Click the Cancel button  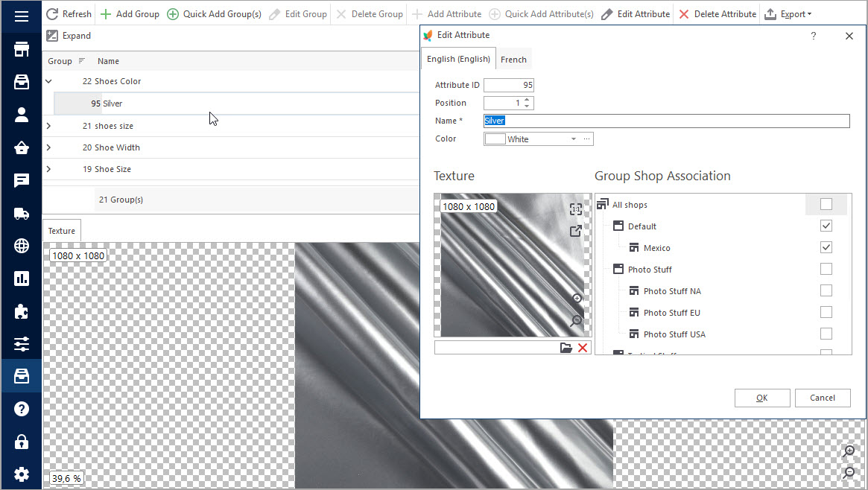click(x=822, y=398)
